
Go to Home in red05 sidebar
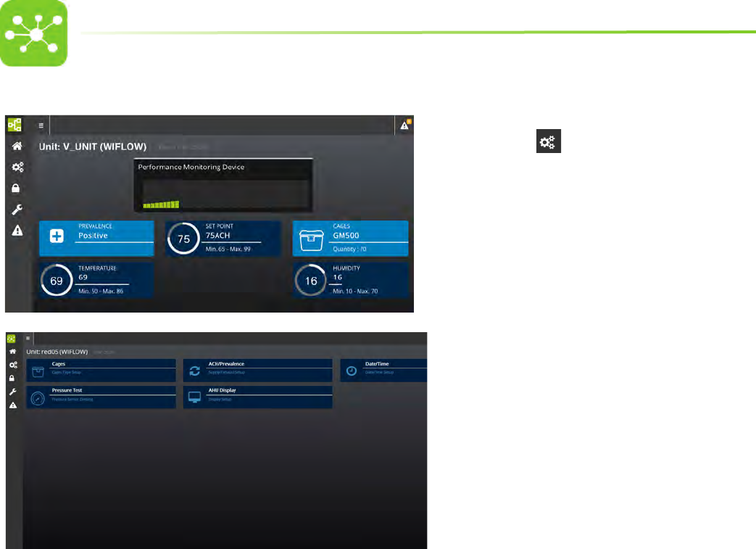click(13, 351)
